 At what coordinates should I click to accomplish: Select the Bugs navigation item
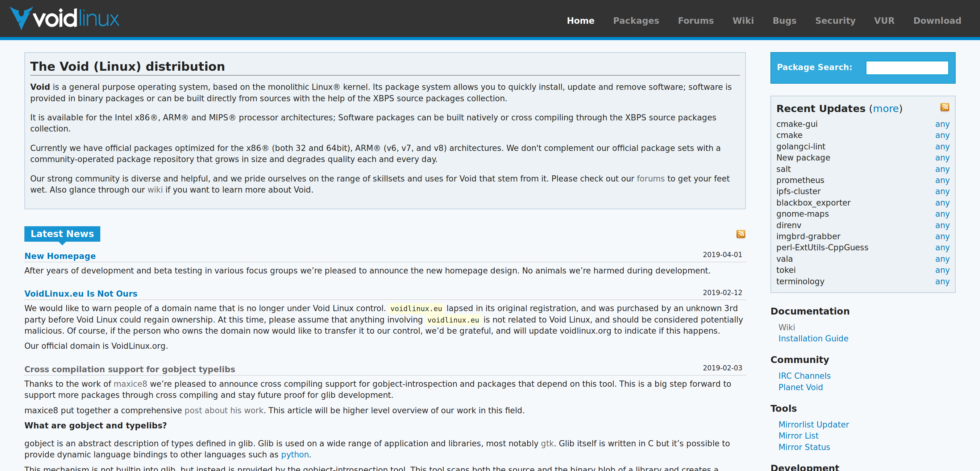tap(784, 21)
